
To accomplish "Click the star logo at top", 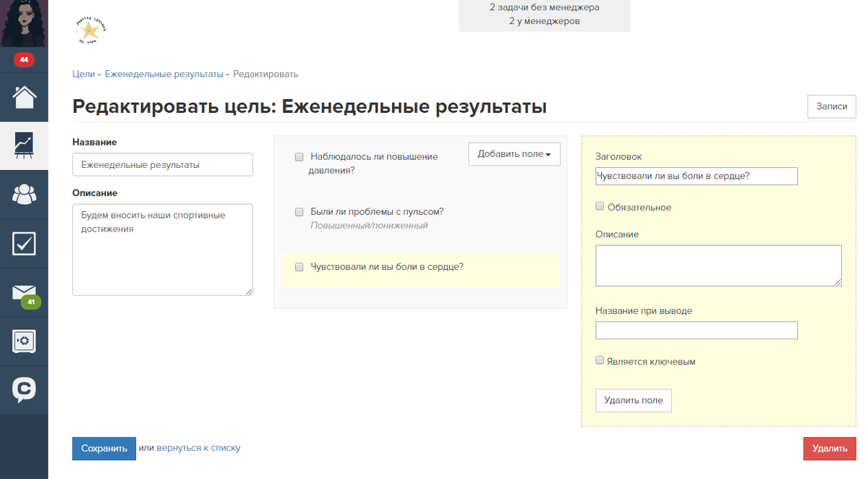I will point(91,30).
